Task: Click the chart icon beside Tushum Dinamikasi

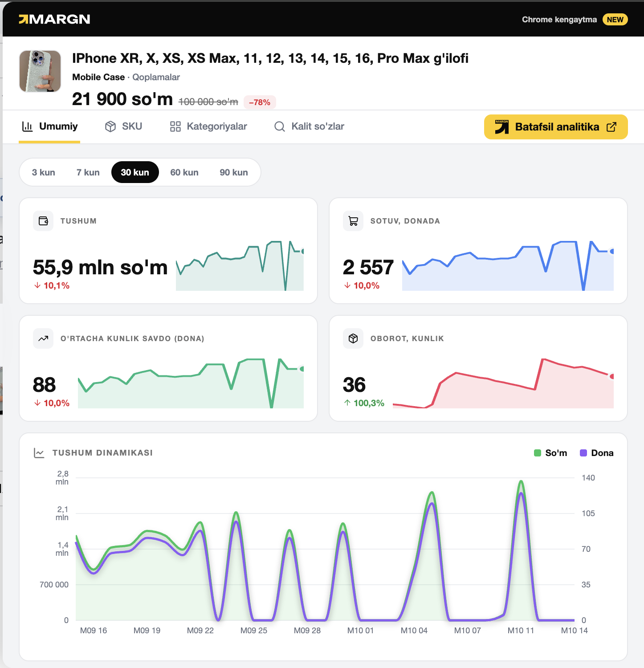Action: [x=39, y=453]
